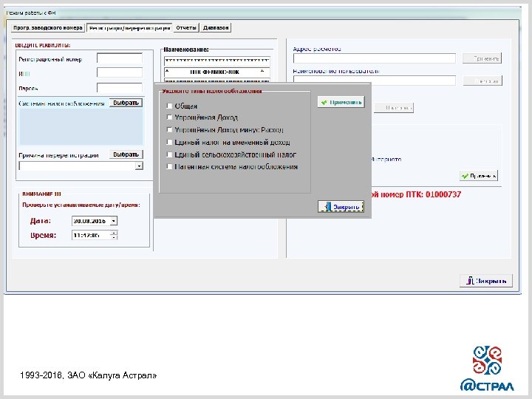
Task: Click the 'ПТК ФЕНИКС-80К' name field
Action: tap(217, 72)
